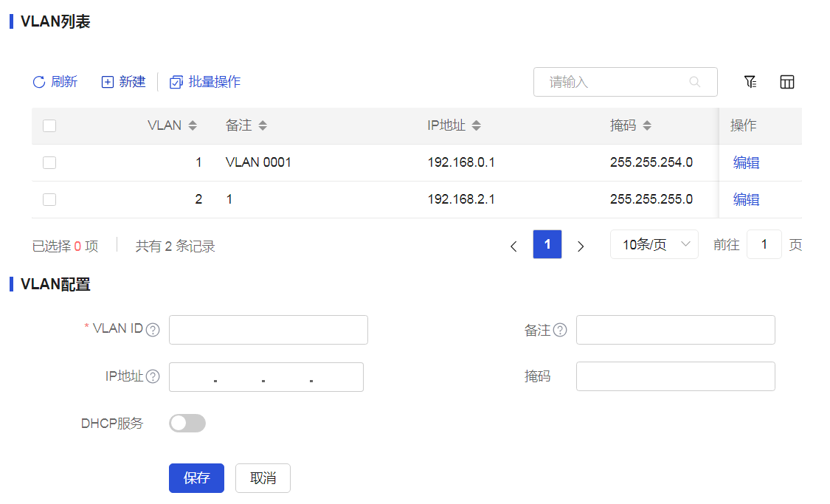Sort the table by IP地址 column
The image size is (830, 504).
[477, 125]
